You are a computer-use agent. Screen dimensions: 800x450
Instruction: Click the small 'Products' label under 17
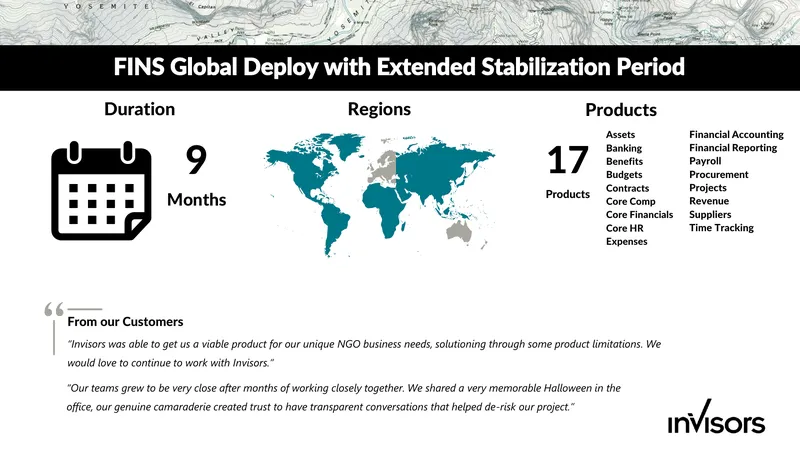567,194
